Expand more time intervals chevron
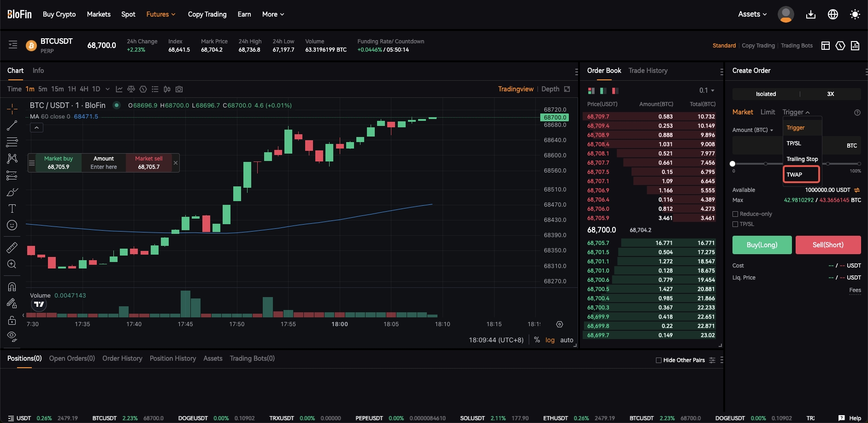The image size is (868, 423). [x=107, y=89]
